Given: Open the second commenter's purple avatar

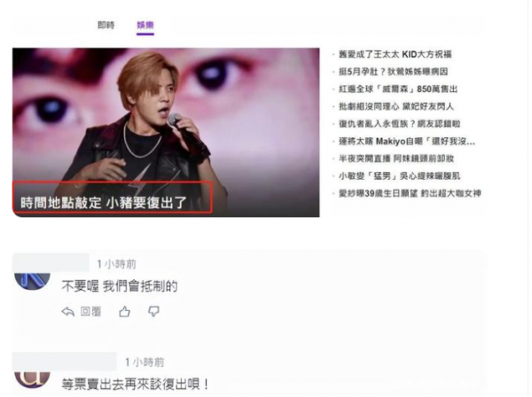Looking at the screenshot, I should coord(32,379).
